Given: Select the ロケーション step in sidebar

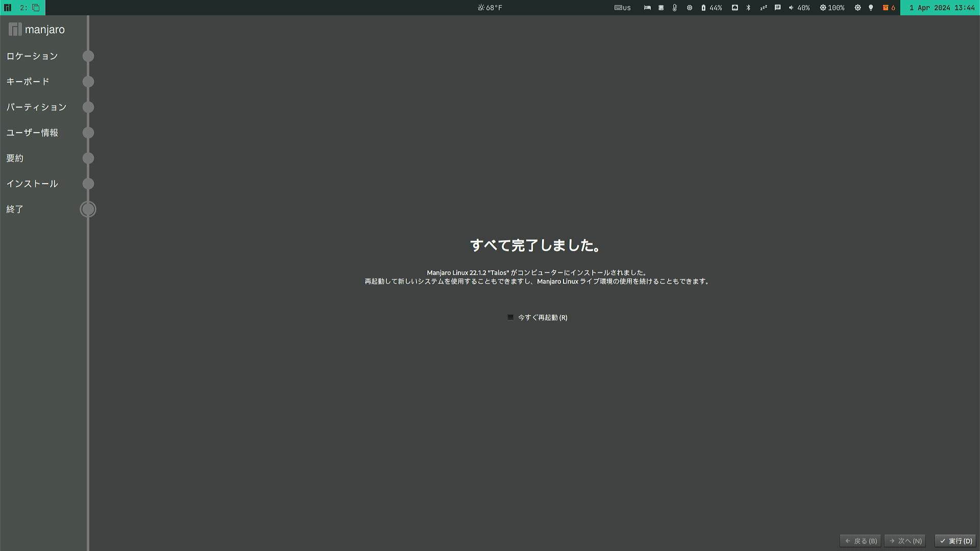Looking at the screenshot, I should (x=32, y=56).
